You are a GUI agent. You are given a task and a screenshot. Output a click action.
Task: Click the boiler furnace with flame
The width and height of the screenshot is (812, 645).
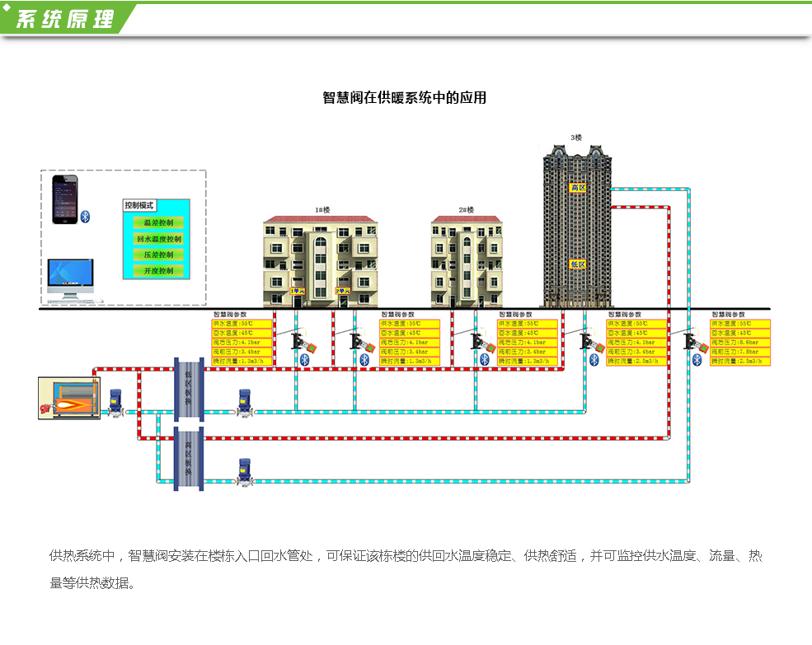[x=68, y=398]
